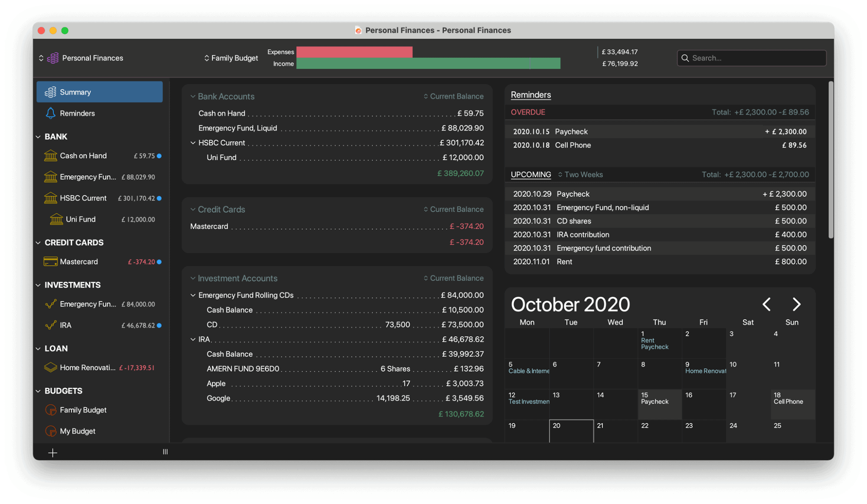The image size is (867, 504).
Task: Click the blue dot beside Cash on Hand
Action: coord(159,156)
